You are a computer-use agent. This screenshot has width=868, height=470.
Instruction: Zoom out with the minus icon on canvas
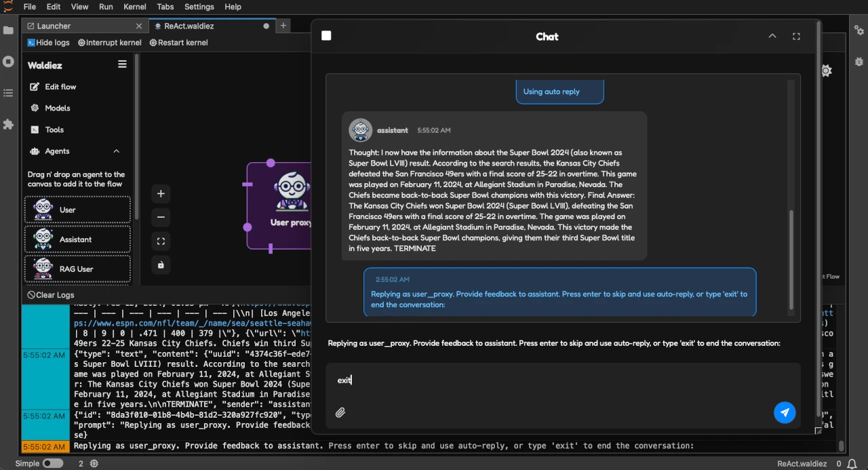coord(161,217)
